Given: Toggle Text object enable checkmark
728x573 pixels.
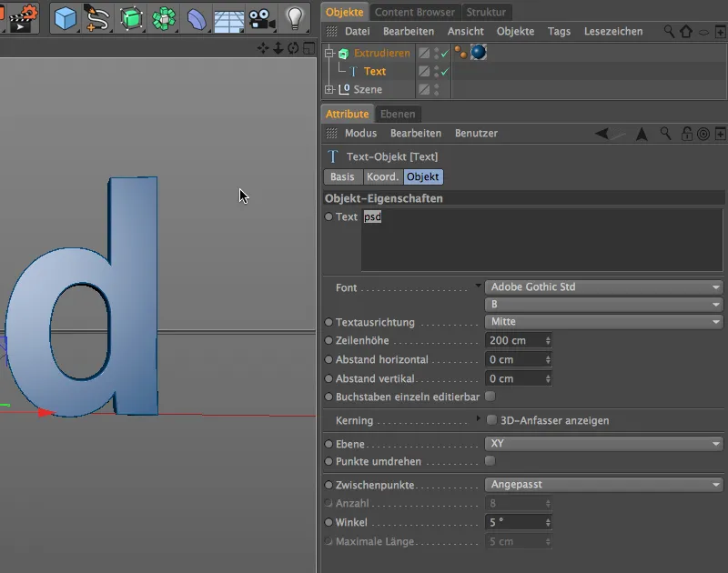Looking at the screenshot, I should 445,72.
